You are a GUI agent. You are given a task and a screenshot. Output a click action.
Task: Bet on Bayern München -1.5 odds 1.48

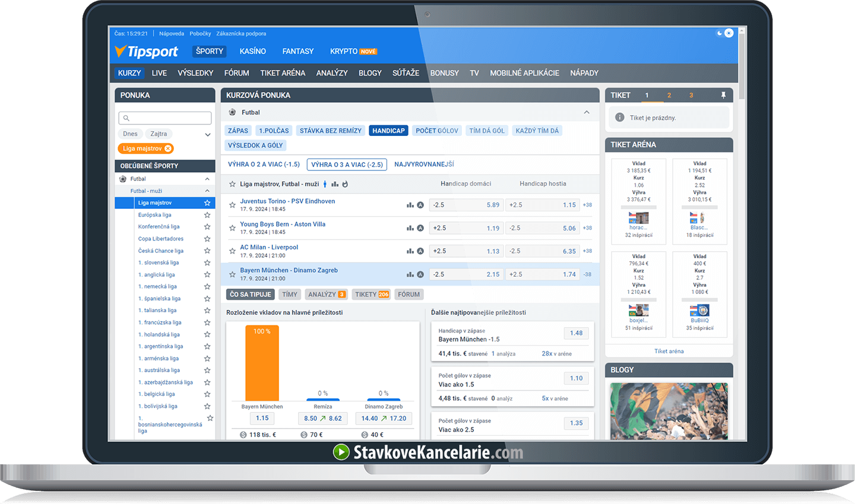[x=577, y=333]
